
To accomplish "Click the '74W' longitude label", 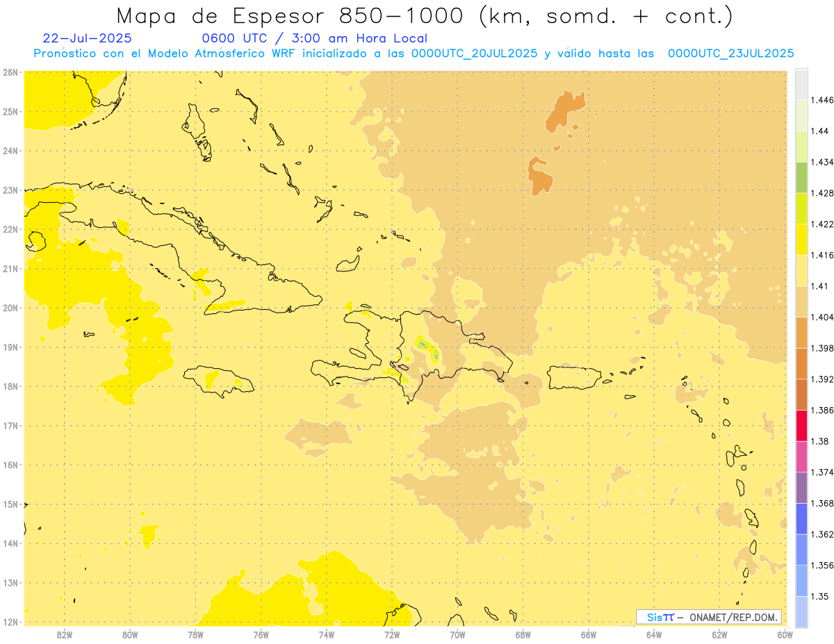I will coord(327,634).
